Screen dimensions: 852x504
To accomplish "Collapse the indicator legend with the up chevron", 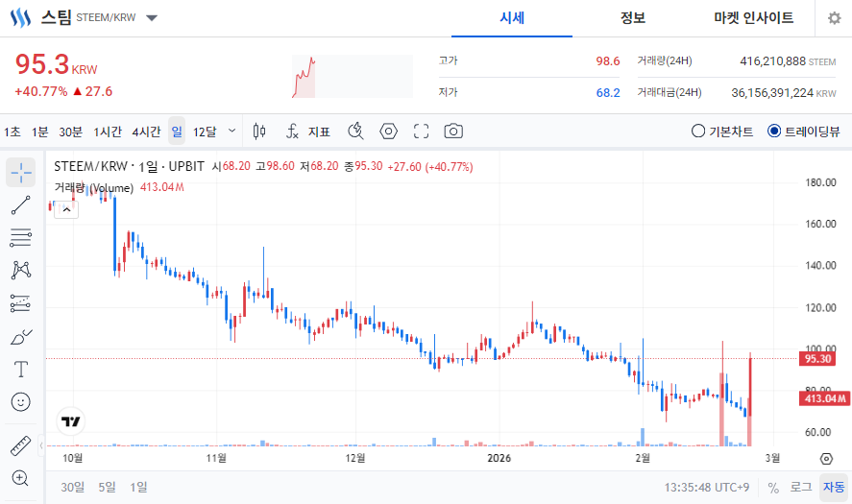I will point(67,209).
